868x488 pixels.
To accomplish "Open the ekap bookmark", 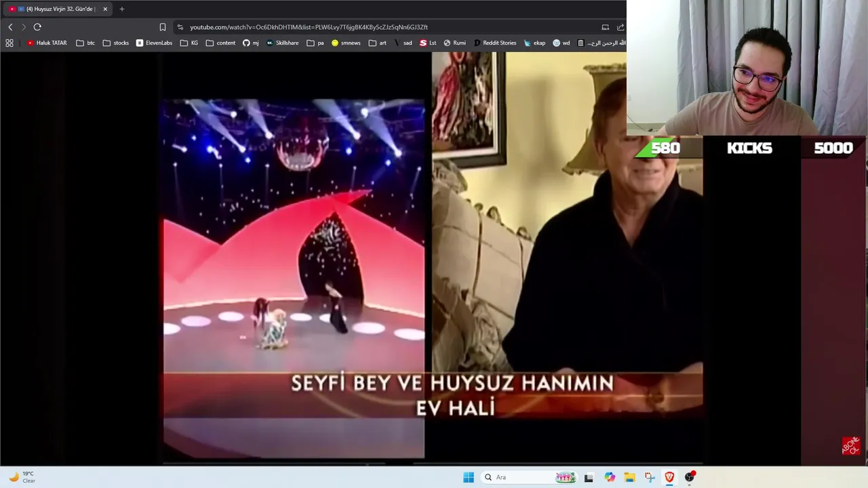I will [x=534, y=43].
